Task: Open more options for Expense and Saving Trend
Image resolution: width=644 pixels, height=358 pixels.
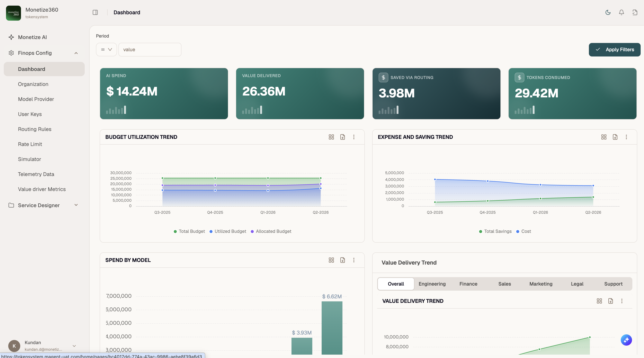Action: pos(626,137)
